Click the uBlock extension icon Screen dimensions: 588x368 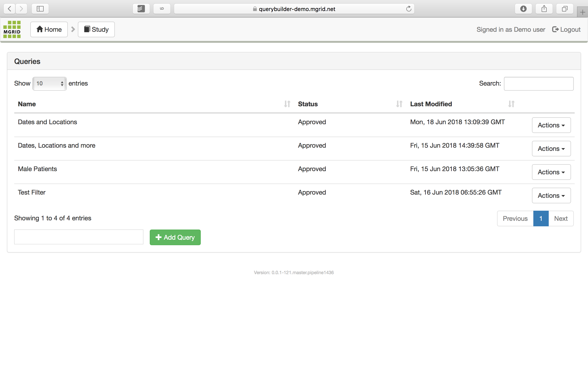(162, 9)
